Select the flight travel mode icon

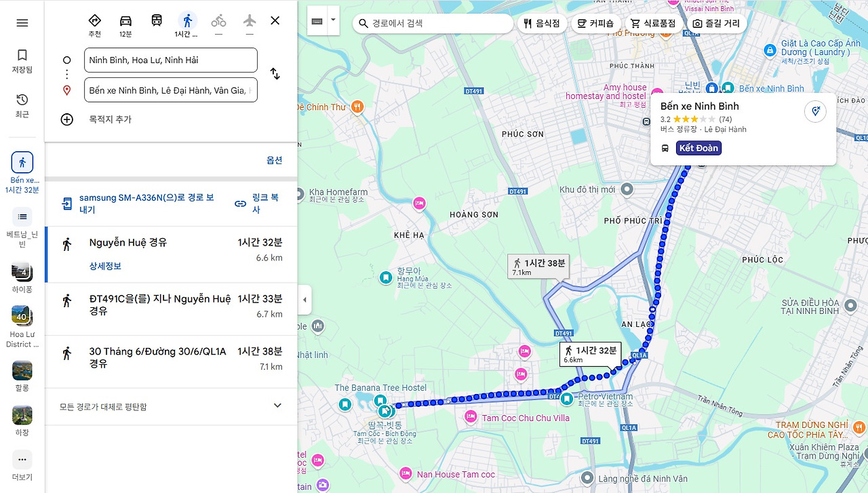click(x=249, y=20)
